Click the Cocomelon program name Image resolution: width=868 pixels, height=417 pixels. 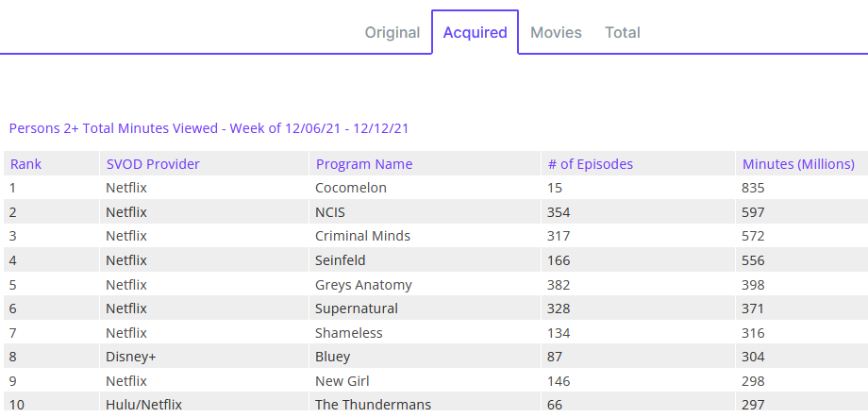[351, 188]
